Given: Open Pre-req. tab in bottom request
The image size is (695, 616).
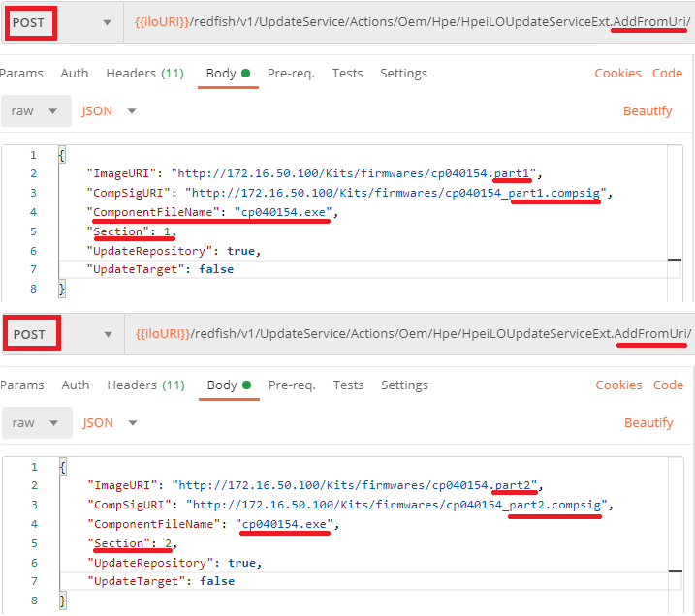Looking at the screenshot, I should coord(291,385).
